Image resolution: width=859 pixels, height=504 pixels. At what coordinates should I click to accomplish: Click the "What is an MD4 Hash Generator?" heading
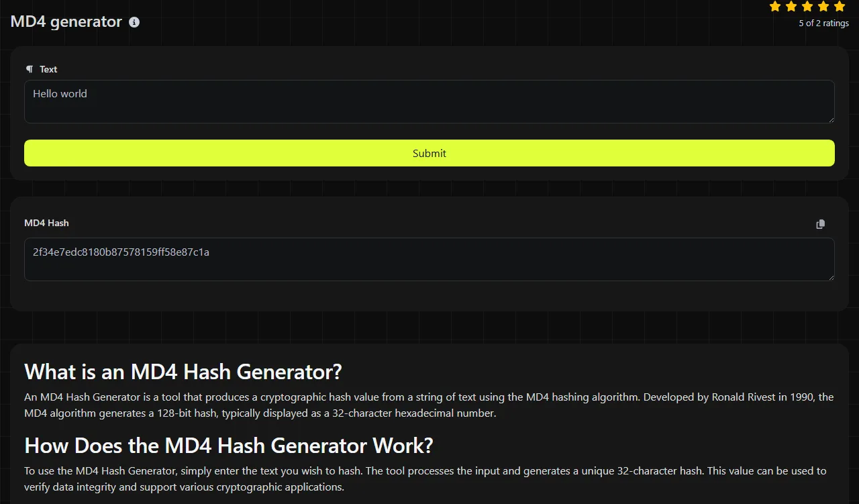pos(183,372)
